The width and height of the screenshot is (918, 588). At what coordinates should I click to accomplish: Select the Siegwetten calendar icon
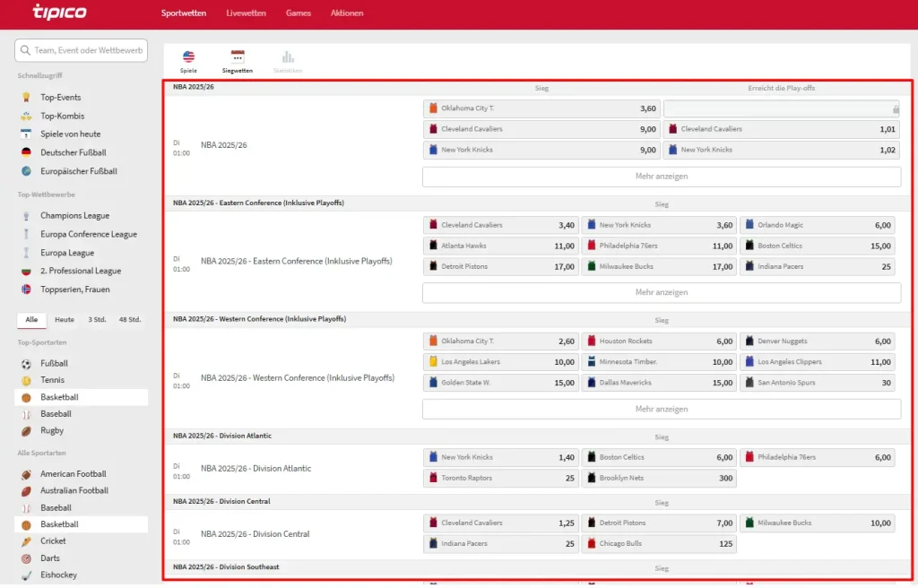coord(237,56)
